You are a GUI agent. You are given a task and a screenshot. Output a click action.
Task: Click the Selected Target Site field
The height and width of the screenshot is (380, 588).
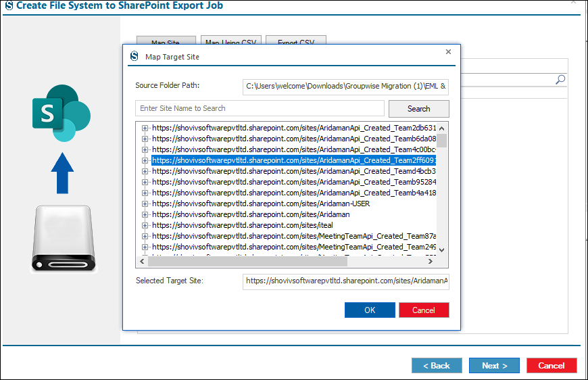pos(345,281)
